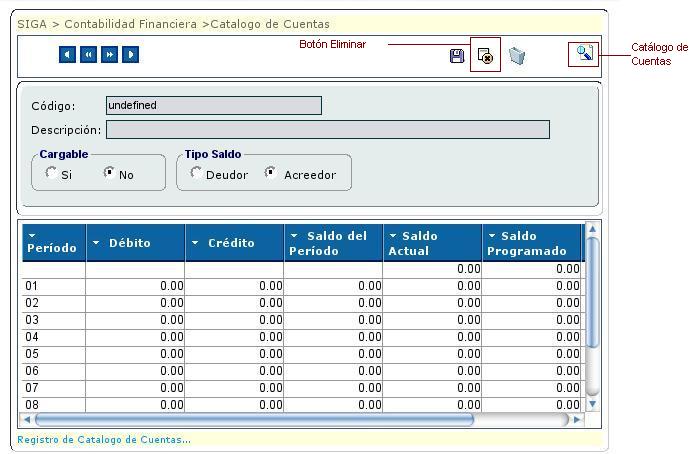The height and width of the screenshot is (454, 695).
Task: Click the previous record navigation button
Action: (x=89, y=55)
